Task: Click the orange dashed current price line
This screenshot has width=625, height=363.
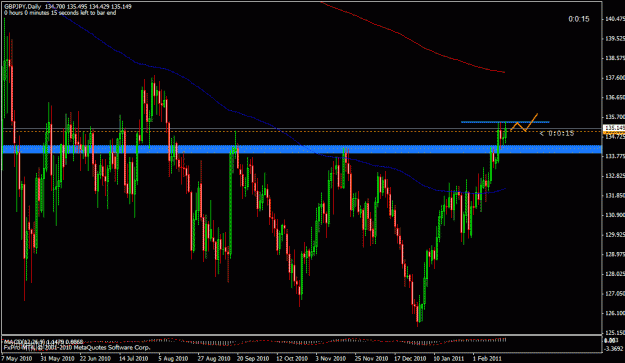Action: [x=302, y=131]
